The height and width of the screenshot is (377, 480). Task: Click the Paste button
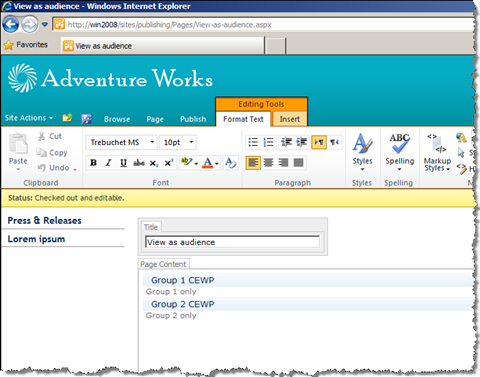[18, 152]
